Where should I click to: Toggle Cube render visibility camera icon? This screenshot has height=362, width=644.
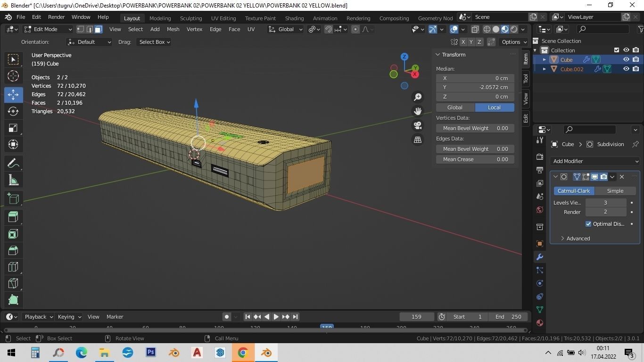[636, 60]
